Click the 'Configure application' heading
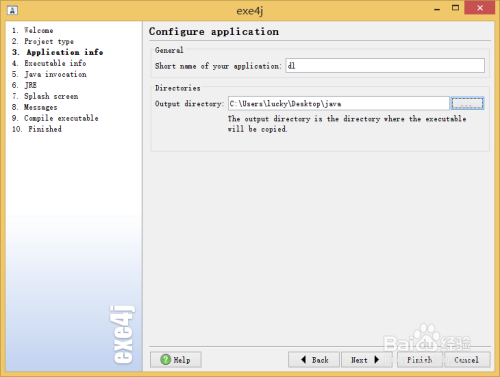The height and width of the screenshot is (377, 500). pos(214,32)
